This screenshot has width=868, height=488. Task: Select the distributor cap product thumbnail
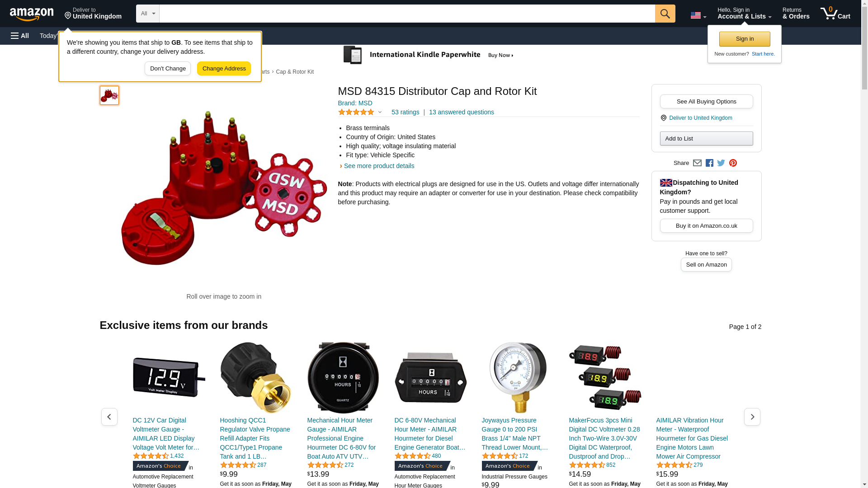point(109,95)
